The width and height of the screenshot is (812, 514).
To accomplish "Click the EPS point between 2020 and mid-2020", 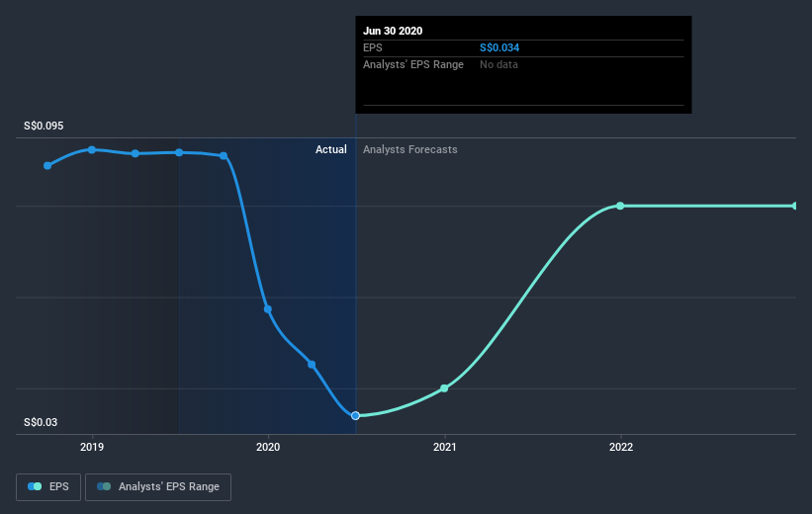I will (x=312, y=365).
